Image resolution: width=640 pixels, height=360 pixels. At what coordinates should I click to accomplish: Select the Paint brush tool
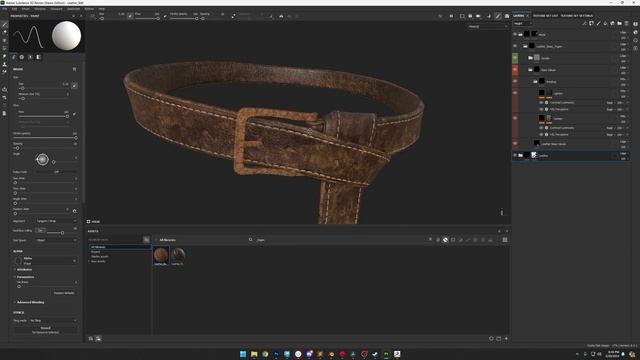point(4,24)
